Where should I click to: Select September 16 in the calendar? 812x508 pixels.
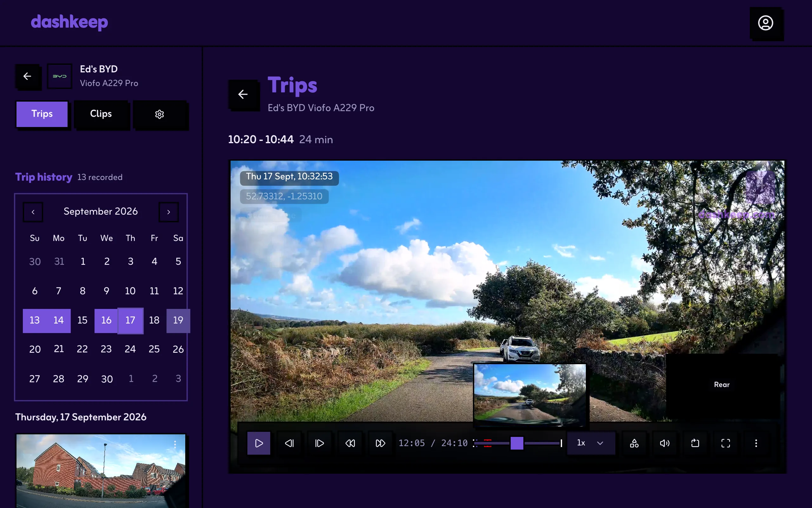point(106,321)
